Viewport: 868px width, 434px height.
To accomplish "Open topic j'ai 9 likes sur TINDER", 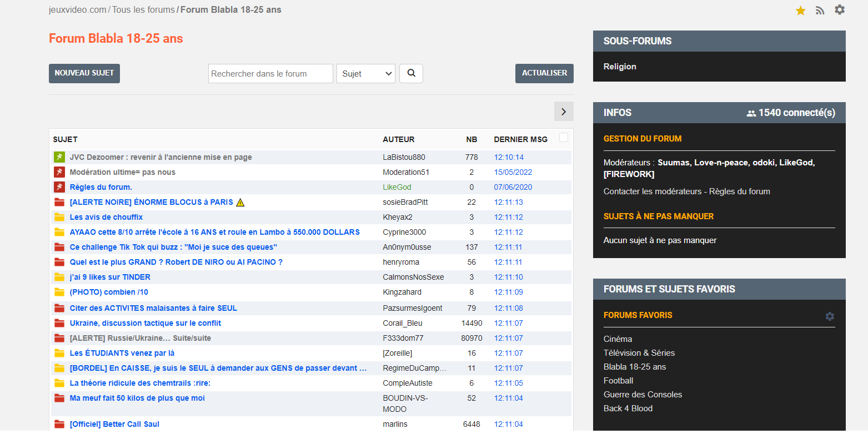I will (x=110, y=277).
